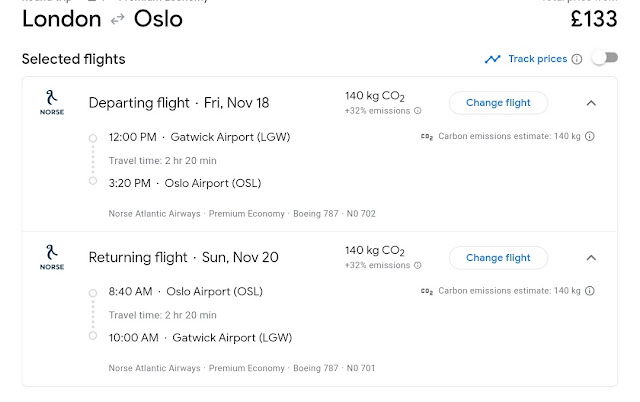Click the returning carbon emissions estimate info icon
Image resolution: width=640 pixels, height=402 pixels.
(590, 291)
